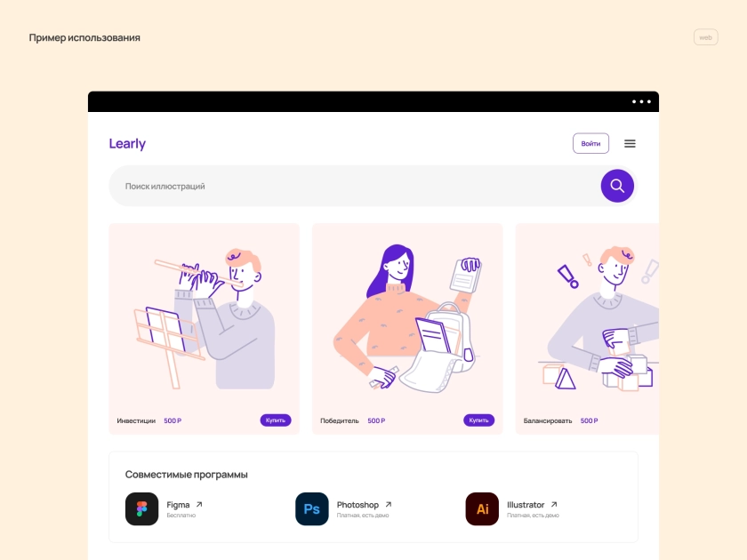Click the Learly logo
747x560 pixels.
click(x=127, y=143)
